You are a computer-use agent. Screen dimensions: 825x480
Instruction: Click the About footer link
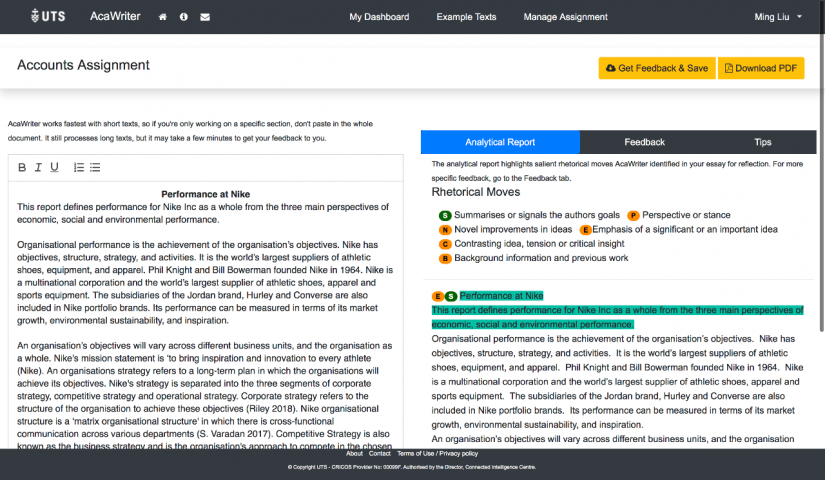(354, 454)
